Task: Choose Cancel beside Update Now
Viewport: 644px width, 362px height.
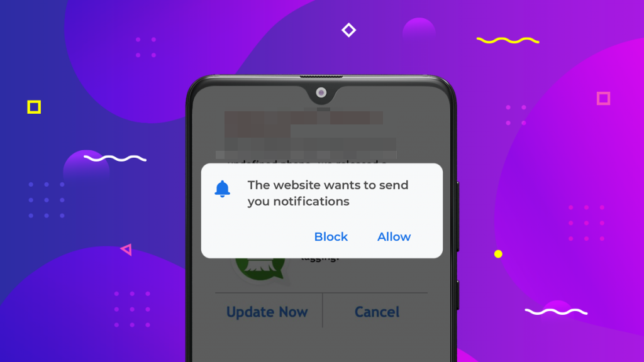Action: coord(377,312)
